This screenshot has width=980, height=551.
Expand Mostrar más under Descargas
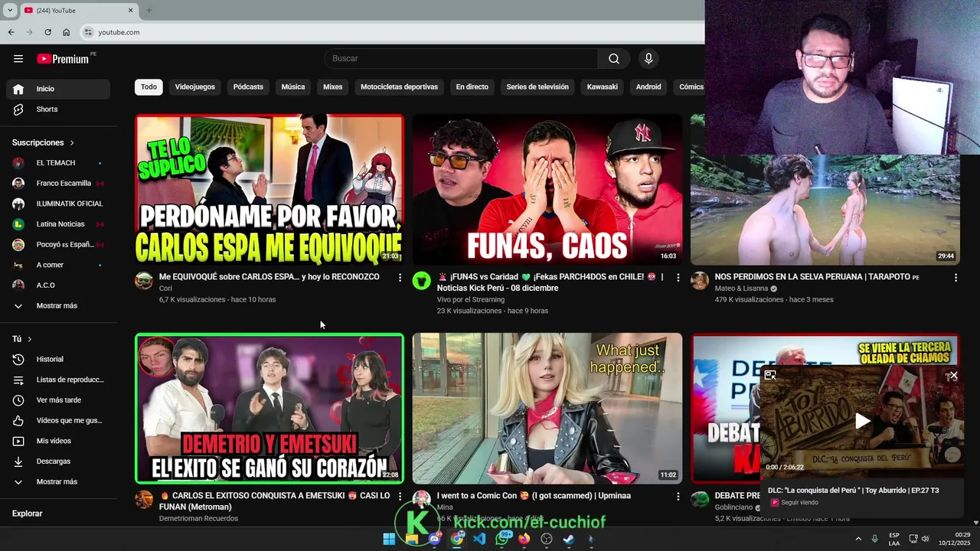[58, 481]
